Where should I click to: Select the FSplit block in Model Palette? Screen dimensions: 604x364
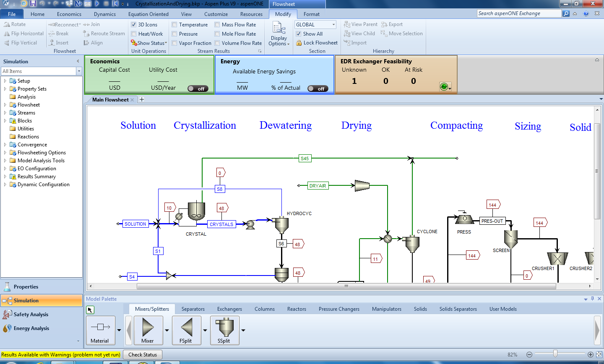186,330
